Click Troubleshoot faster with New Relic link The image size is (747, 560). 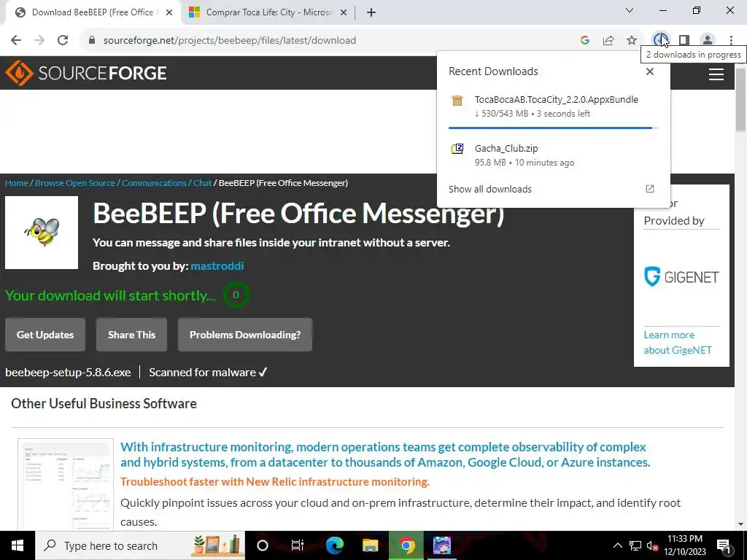[275, 481]
